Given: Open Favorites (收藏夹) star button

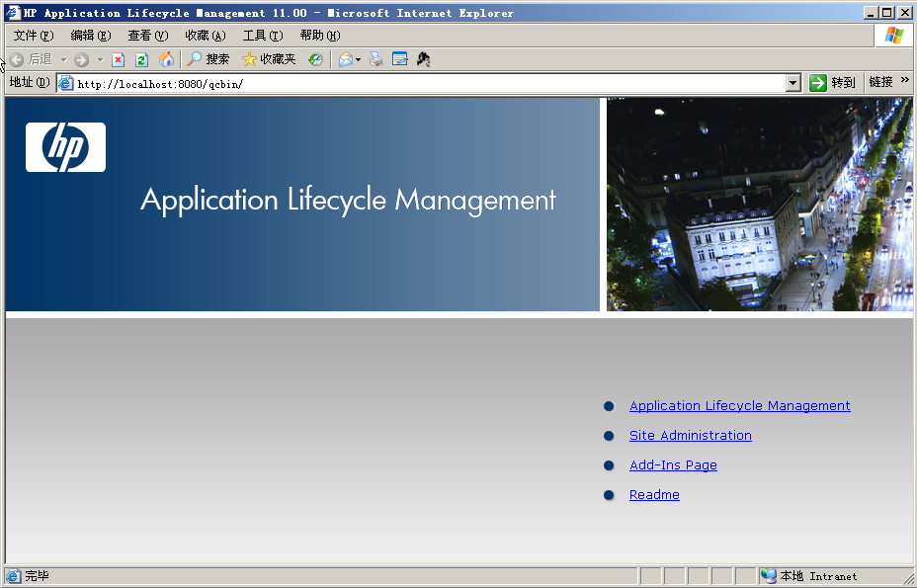Looking at the screenshot, I should (x=269, y=59).
